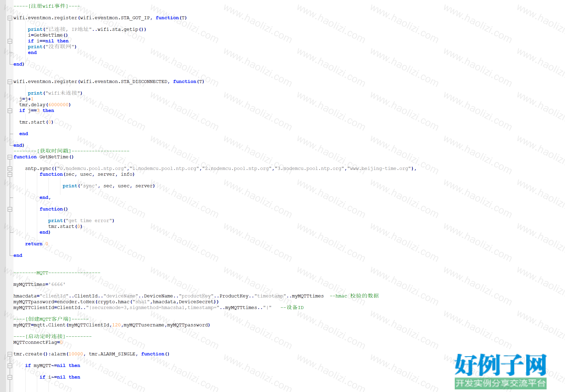Click the print('sync', sec, usec, server) line

tap(108, 186)
